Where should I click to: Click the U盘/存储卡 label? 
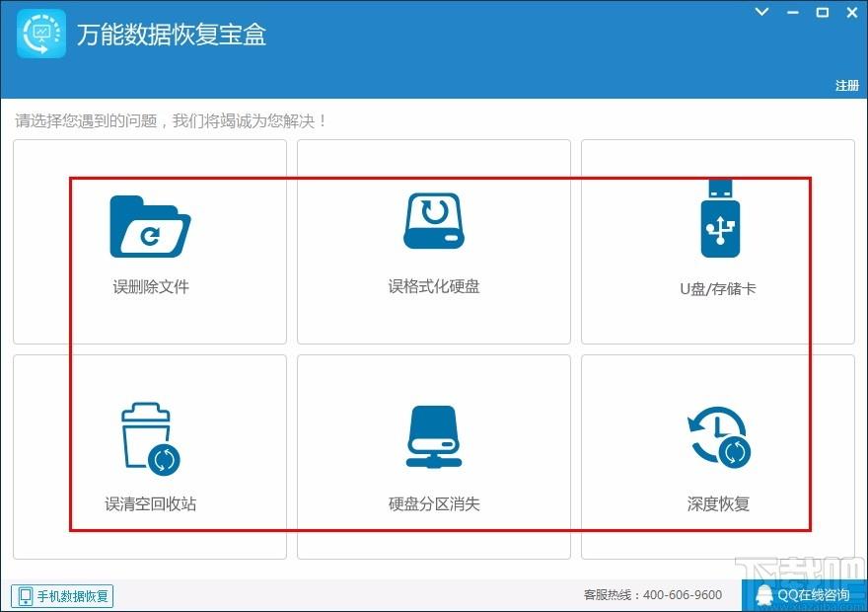click(718, 288)
